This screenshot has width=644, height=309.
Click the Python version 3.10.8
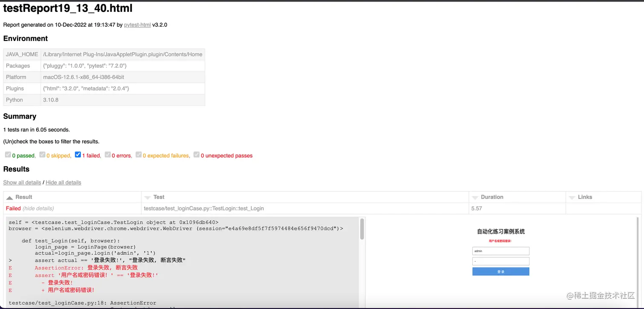pyautogui.click(x=51, y=100)
